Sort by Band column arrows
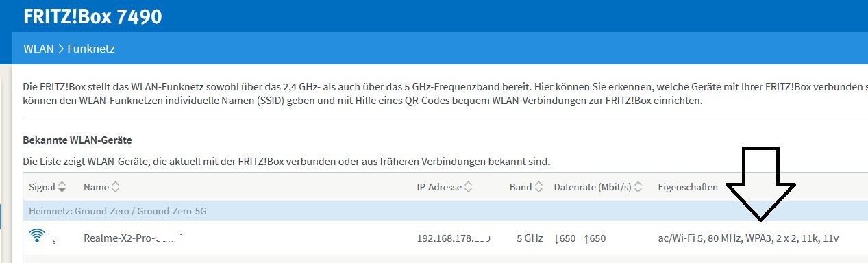The height and width of the screenshot is (263, 868). coord(538,186)
